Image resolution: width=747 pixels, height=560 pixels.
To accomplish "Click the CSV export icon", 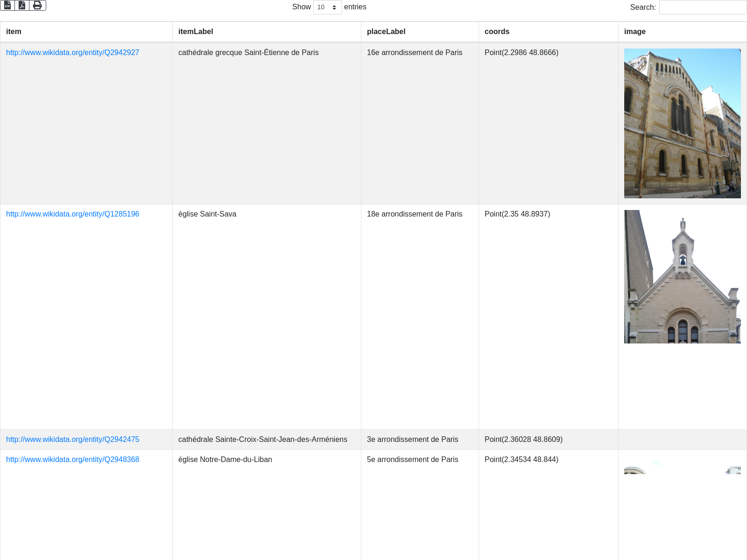I will [x=7, y=5].
